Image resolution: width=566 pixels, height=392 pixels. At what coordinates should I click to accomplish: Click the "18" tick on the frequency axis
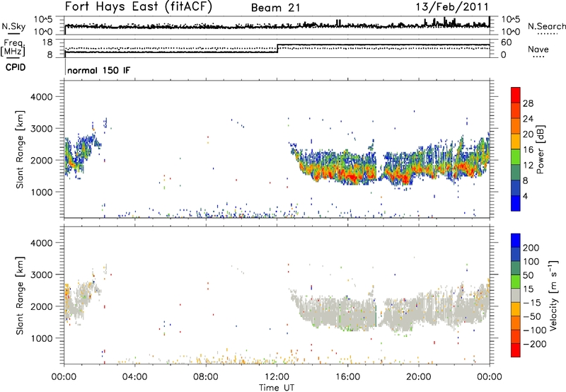tap(47, 42)
